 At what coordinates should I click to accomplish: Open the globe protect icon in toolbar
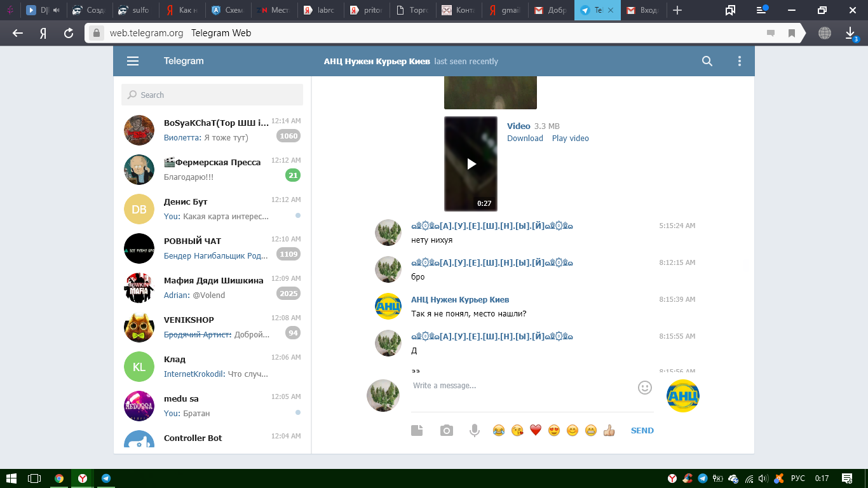[825, 33]
